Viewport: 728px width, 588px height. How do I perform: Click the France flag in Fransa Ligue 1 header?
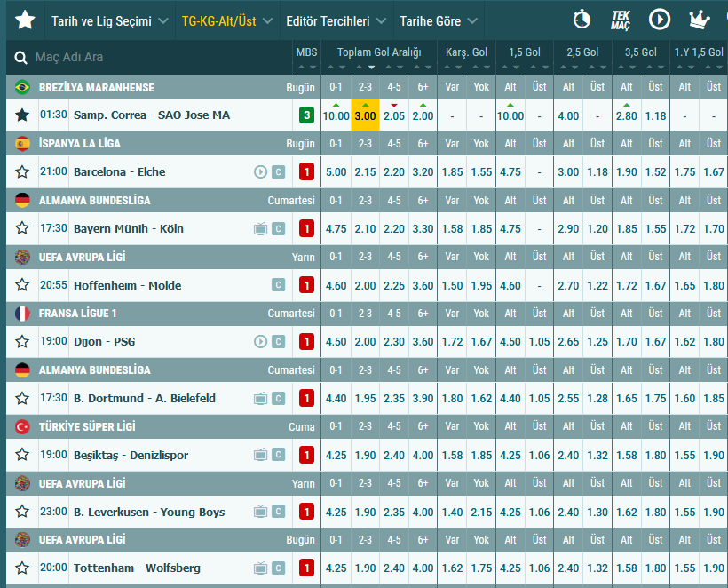coord(22,314)
